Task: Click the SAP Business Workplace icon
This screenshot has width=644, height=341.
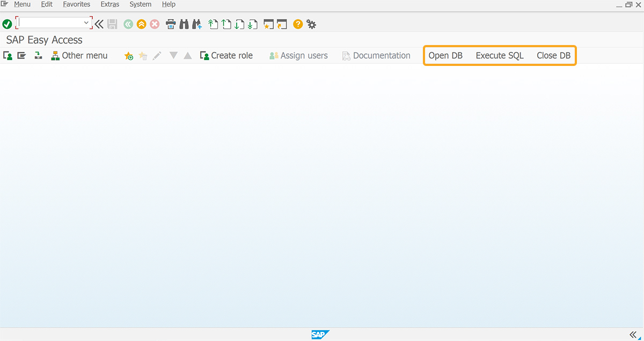Action: tap(38, 56)
